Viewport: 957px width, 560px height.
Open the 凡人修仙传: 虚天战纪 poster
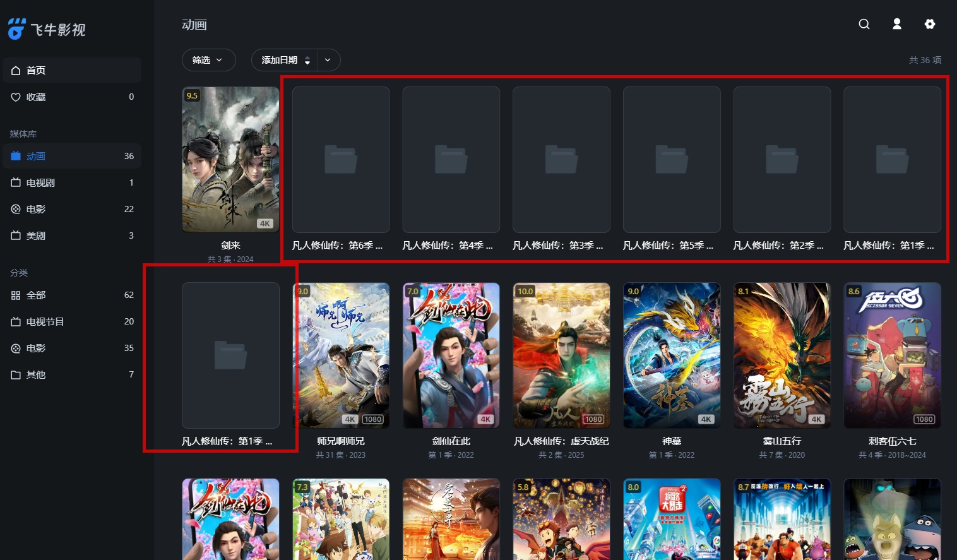point(561,355)
